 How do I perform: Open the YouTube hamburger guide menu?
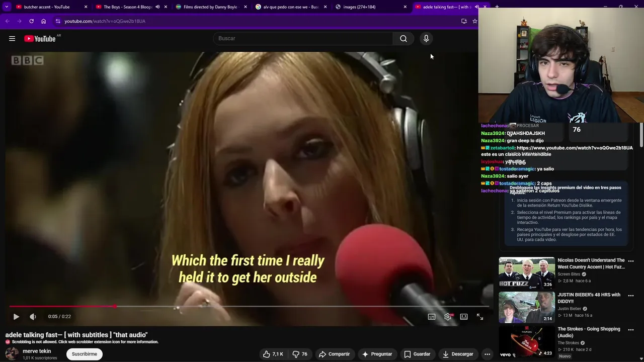pos(12,39)
